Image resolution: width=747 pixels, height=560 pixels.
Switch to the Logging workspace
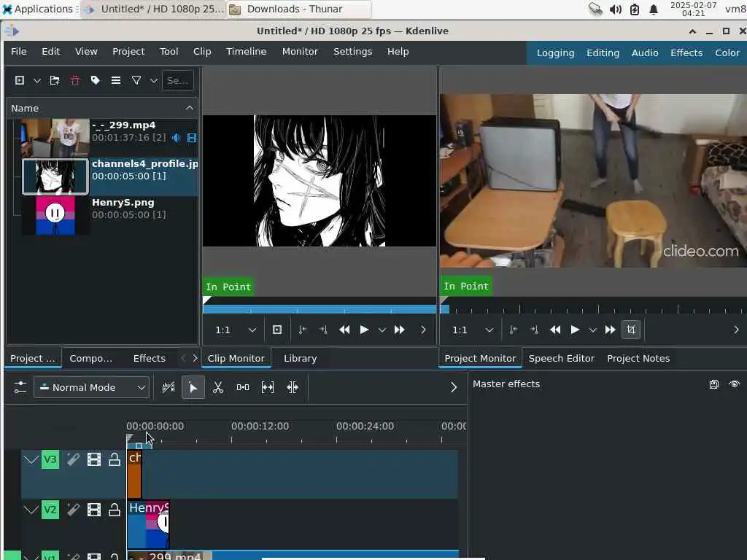point(555,52)
